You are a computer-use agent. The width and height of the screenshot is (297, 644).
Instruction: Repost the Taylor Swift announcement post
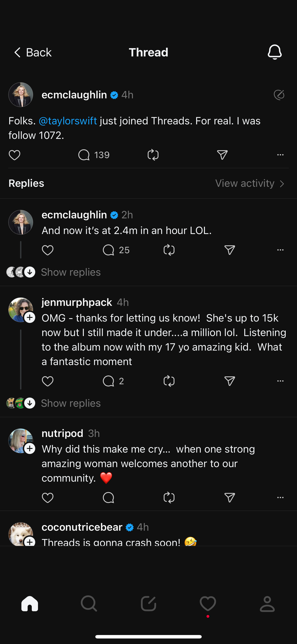pyautogui.click(x=153, y=155)
